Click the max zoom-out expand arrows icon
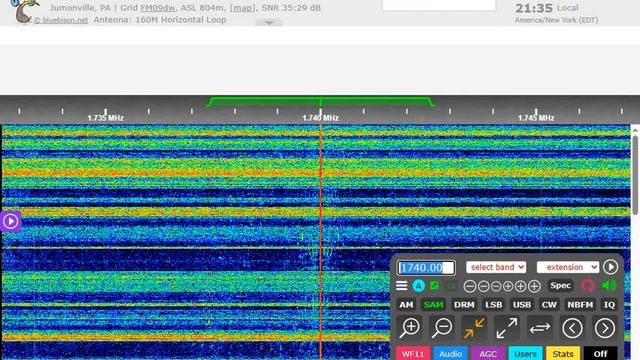 (507, 328)
